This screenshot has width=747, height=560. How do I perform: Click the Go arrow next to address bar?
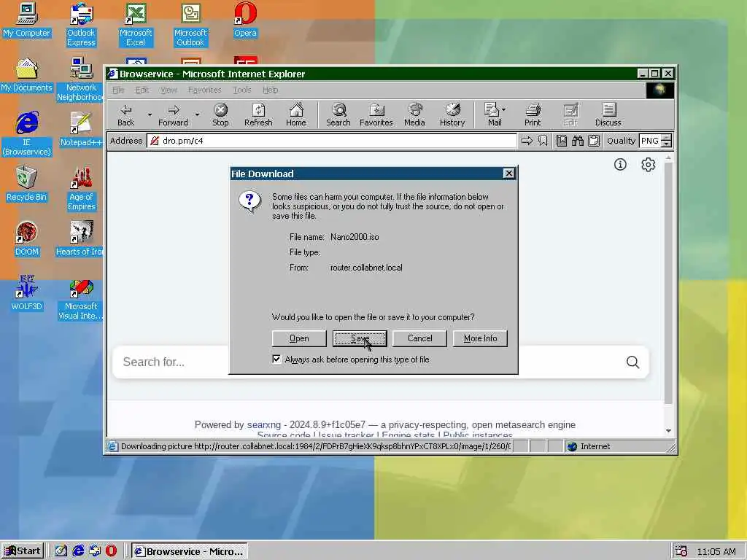click(x=527, y=141)
